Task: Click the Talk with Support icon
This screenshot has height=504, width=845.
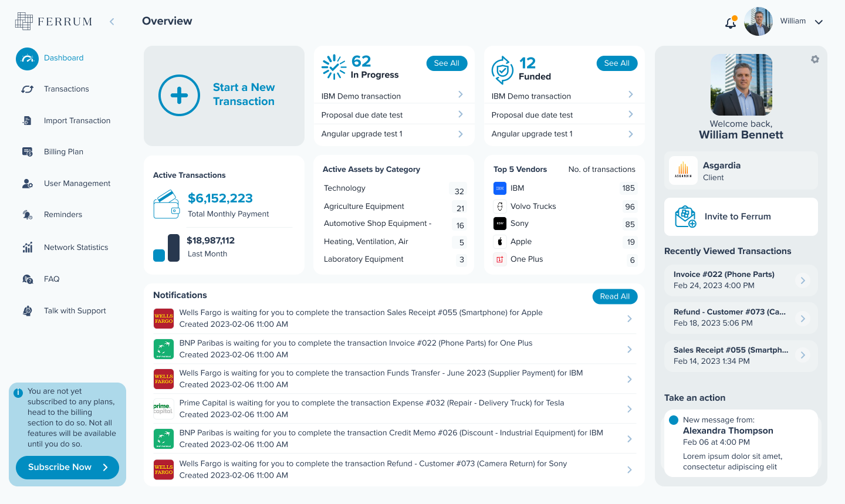Action: point(27,311)
